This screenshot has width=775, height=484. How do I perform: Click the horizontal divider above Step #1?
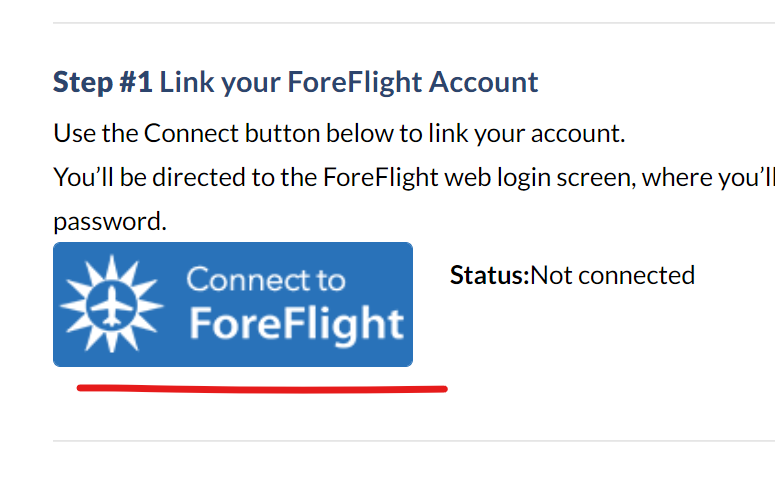414,23
